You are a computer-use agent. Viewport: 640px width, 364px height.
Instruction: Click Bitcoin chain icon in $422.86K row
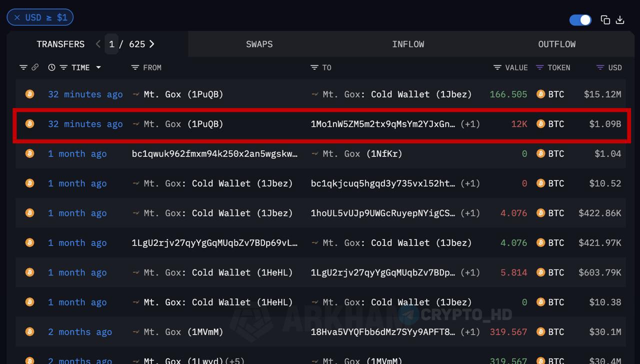pos(30,213)
